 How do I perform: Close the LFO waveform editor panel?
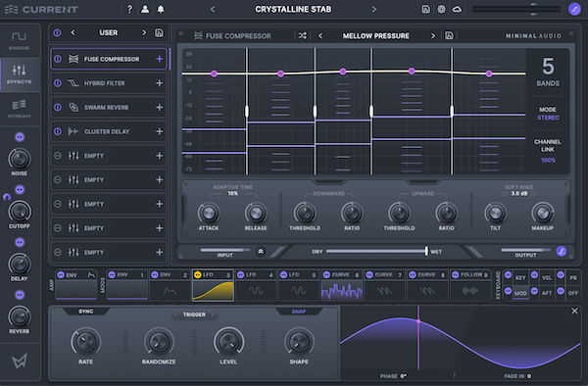(x=574, y=311)
